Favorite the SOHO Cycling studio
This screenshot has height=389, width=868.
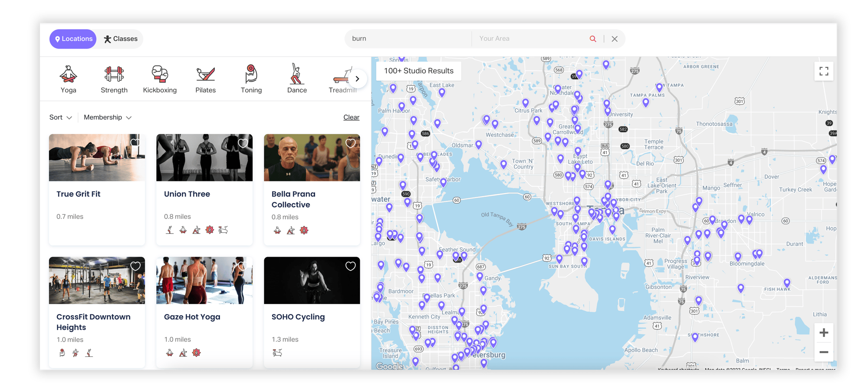[x=350, y=266]
